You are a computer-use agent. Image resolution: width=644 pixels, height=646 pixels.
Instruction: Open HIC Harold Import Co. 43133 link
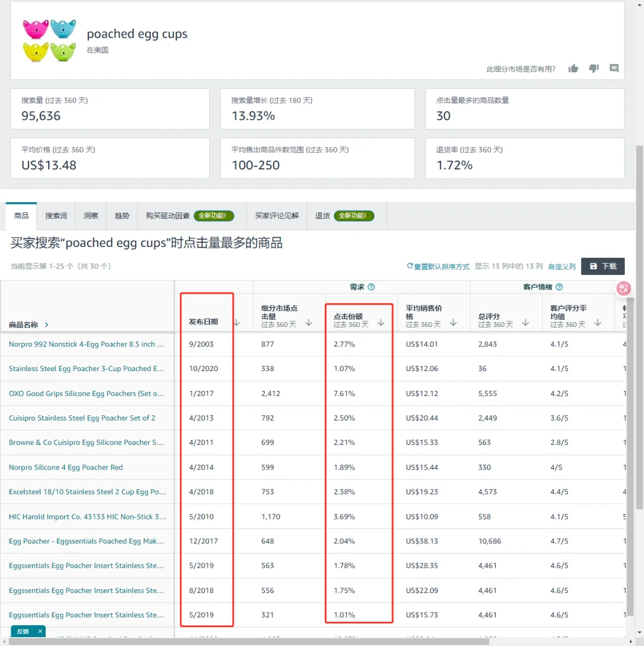click(87, 517)
